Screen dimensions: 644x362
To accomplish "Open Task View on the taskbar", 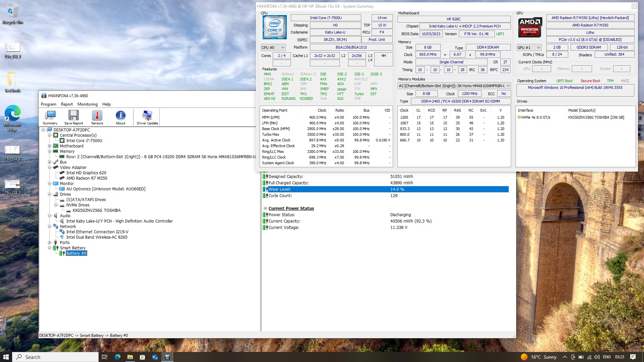I will coord(105,357).
